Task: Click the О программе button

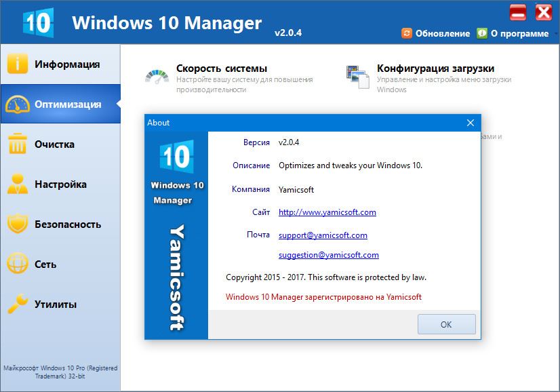Action: (513, 33)
